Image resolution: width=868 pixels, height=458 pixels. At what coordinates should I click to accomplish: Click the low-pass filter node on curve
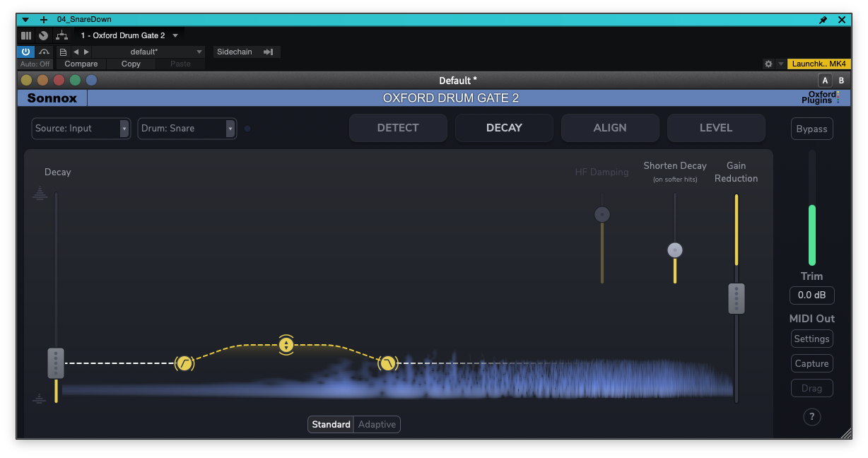click(x=387, y=363)
